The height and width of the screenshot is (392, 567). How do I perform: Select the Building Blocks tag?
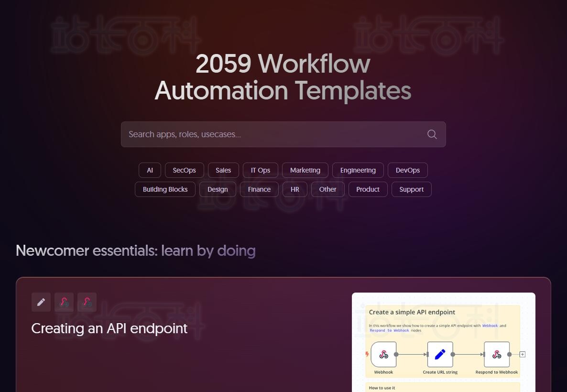point(165,189)
